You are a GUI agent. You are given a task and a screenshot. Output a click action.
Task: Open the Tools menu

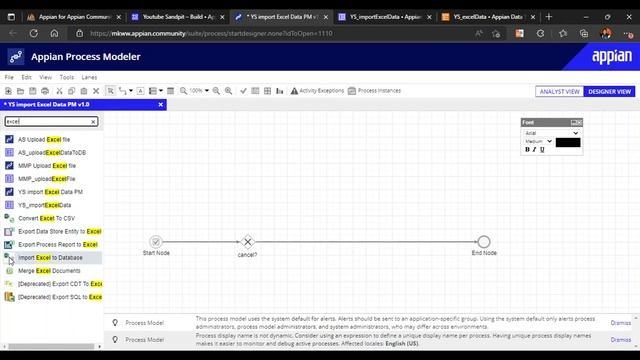[67, 77]
